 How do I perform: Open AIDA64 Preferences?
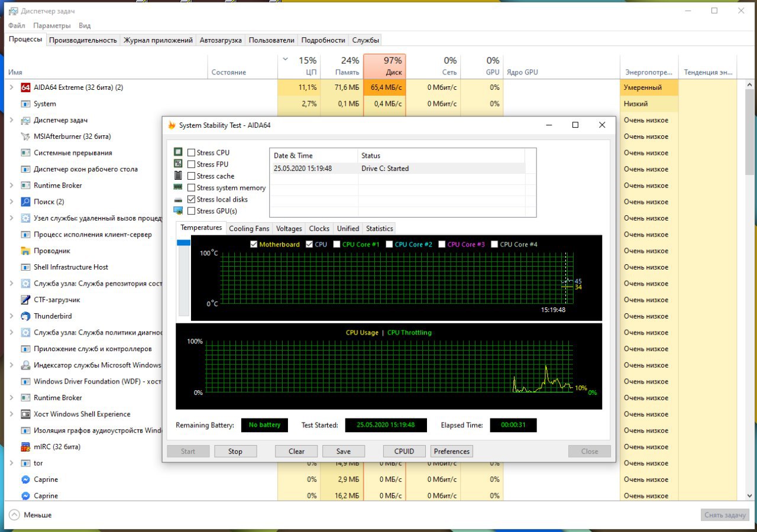[x=452, y=452]
